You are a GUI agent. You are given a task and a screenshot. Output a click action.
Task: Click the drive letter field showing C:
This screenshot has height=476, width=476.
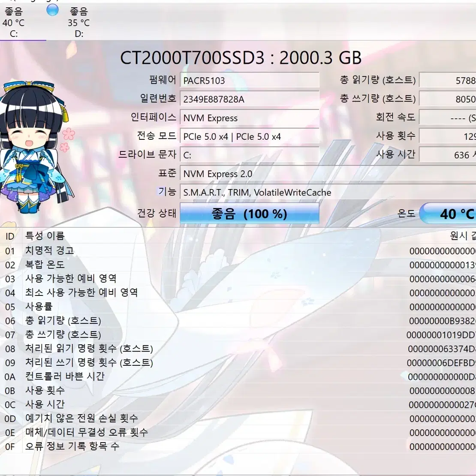249,155
